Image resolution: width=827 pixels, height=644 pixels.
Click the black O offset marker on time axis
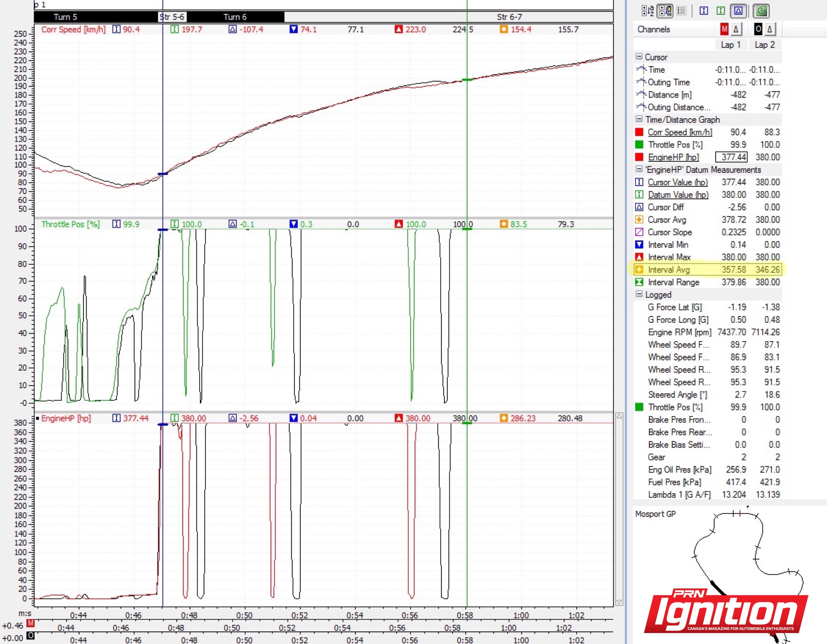(31, 635)
